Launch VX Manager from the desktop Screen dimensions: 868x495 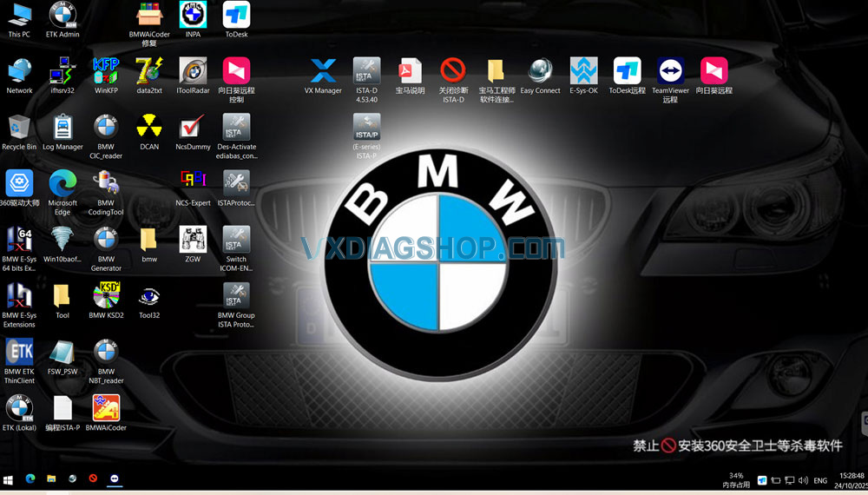323,71
